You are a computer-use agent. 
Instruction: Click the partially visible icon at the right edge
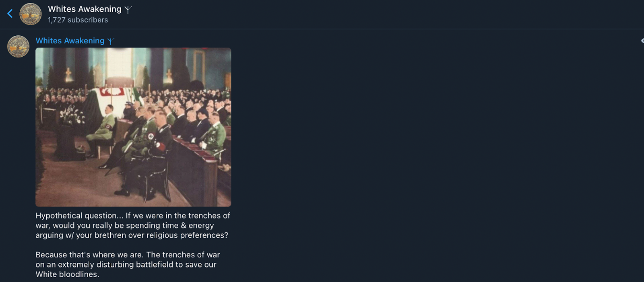tap(642, 41)
